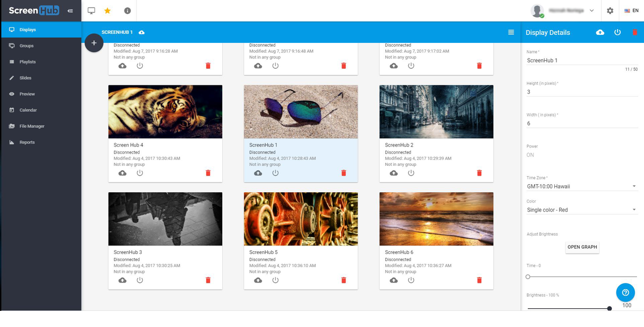Screen dimensions: 644x327
Task: Go to Groups in the sidebar
Action: 41,46
